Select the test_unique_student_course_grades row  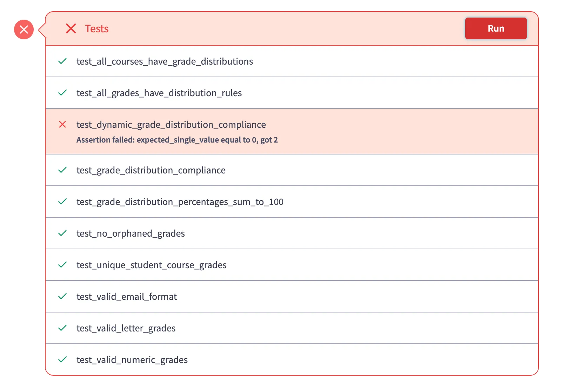[152, 265]
